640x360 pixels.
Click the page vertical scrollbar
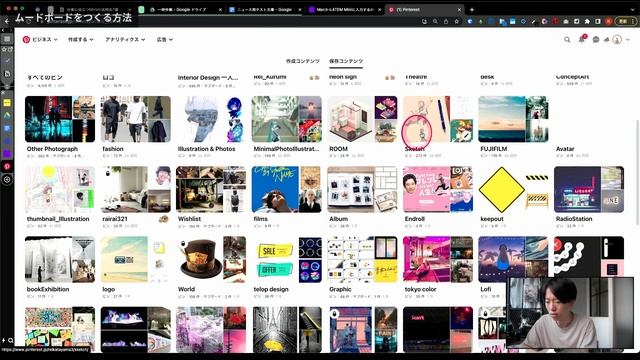point(637,173)
